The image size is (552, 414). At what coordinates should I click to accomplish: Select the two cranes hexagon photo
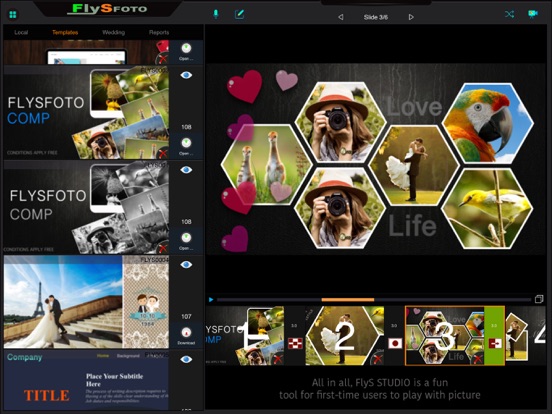tap(267, 165)
